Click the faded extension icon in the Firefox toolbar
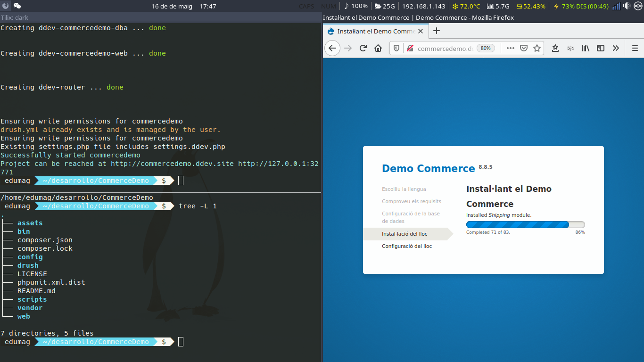 [570, 48]
